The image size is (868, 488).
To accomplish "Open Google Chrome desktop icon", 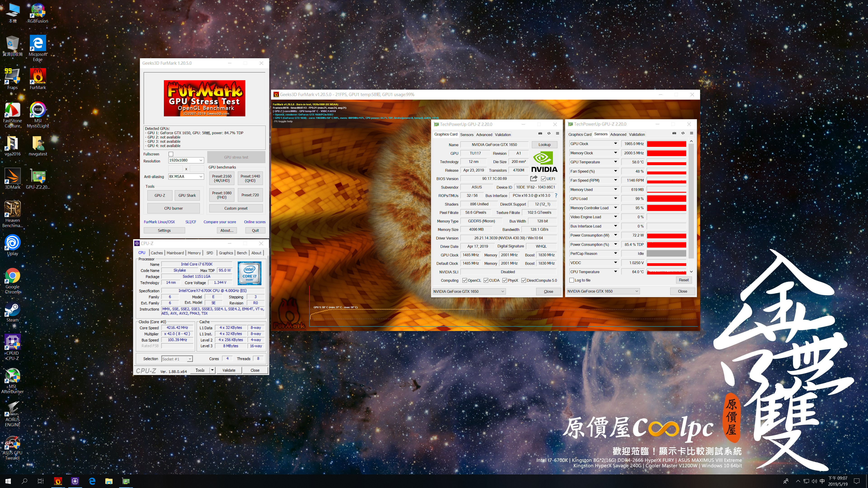I will pyautogui.click(x=12, y=281).
